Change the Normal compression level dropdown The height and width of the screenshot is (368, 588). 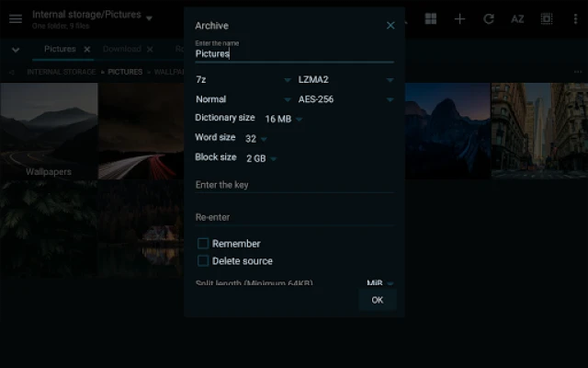[x=243, y=99]
